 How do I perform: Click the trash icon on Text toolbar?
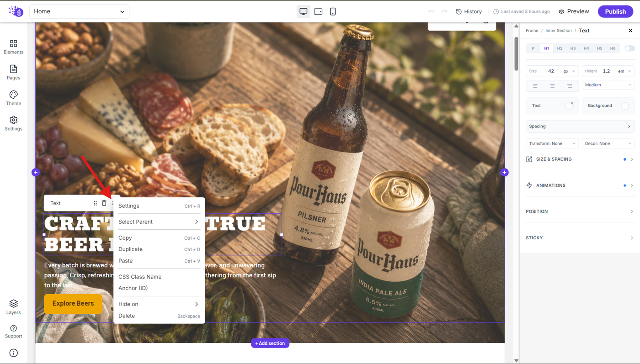pos(104,203)
